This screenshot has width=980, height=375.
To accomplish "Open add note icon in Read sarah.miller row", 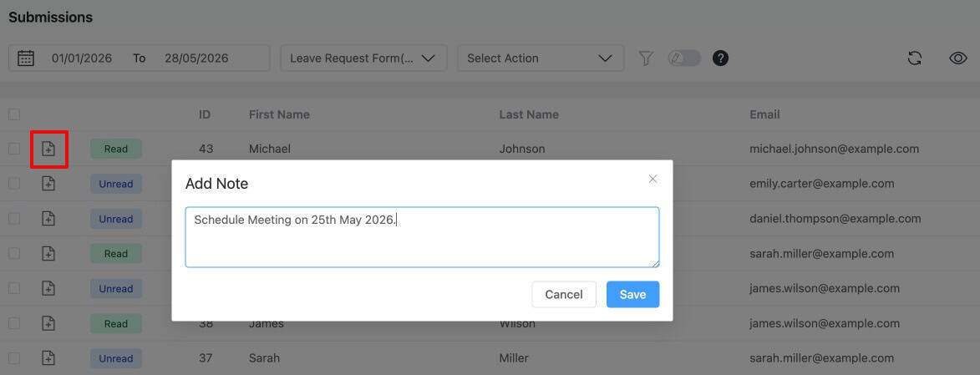I will 48,253.
